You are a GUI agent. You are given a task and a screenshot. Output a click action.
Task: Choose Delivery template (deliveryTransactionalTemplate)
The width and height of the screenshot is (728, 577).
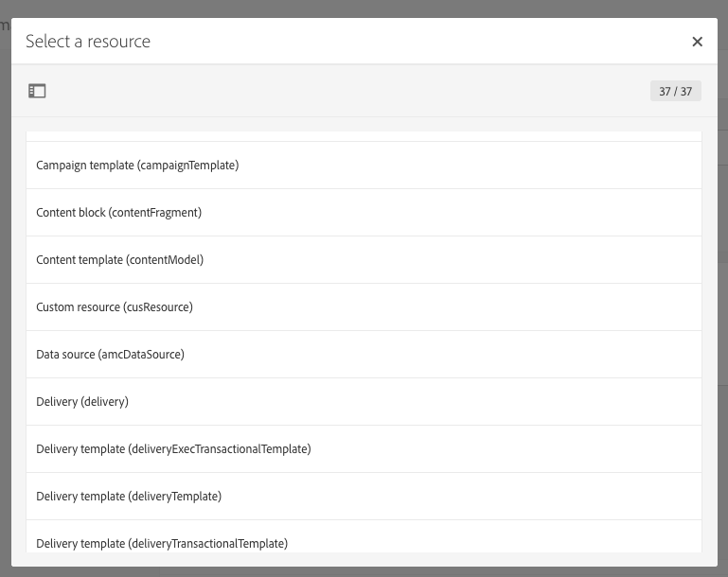pyautogui.click(x=162, y=543)
